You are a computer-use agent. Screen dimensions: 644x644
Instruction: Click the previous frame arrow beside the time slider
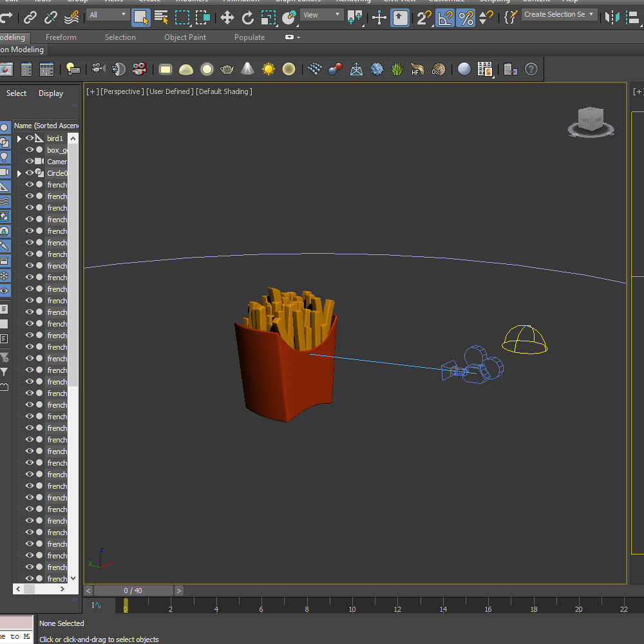[88, 591]
